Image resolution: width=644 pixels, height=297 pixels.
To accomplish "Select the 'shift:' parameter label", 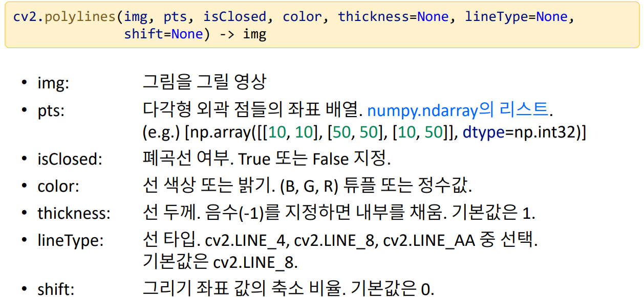I will (x=56, y=289).
